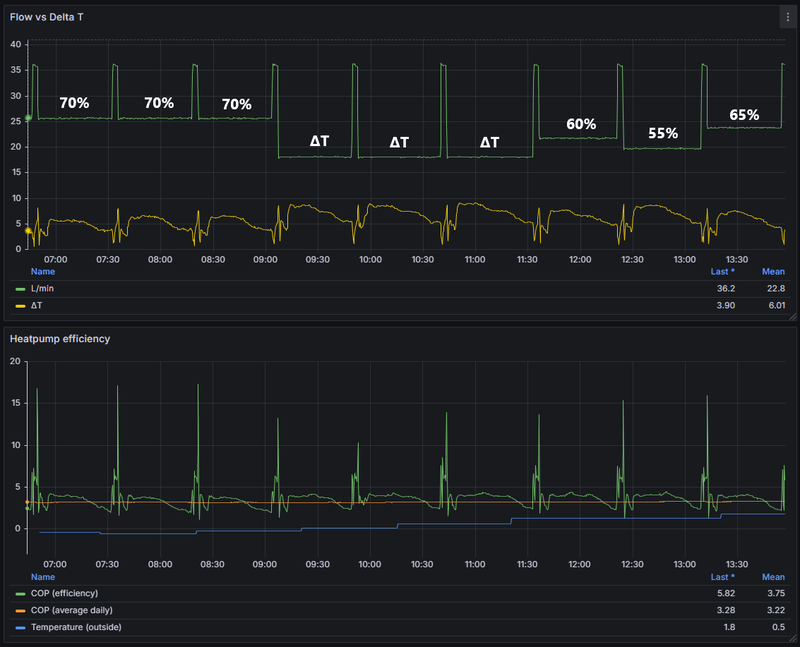Sort Flow panel legend by Mean column

coord(773,270)
